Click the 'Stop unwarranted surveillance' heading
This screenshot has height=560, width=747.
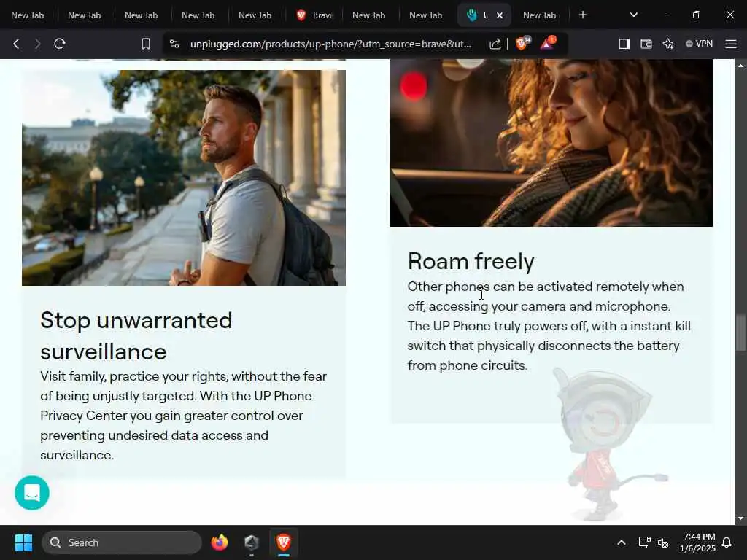[136, 335]
